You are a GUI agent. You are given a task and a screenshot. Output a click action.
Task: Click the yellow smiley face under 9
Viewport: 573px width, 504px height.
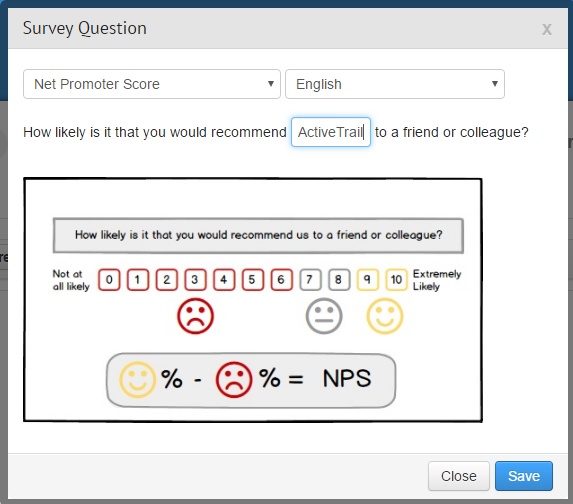(385, 316)
